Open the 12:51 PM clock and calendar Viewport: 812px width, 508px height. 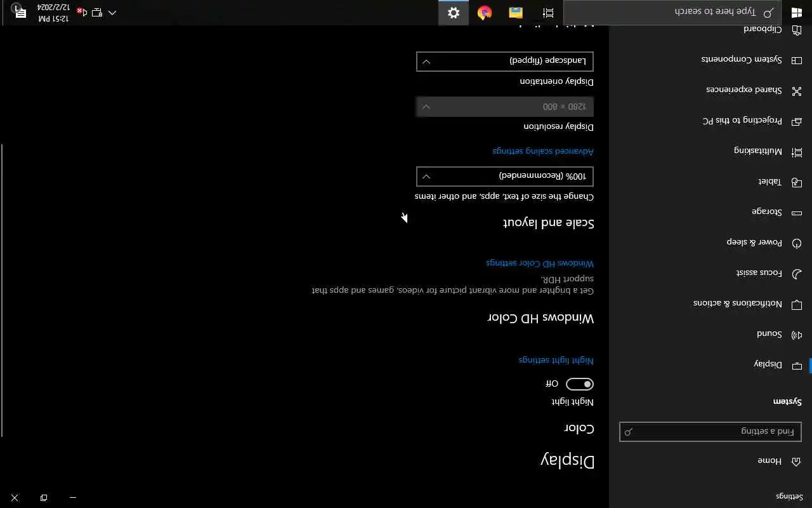pos(54,13)
